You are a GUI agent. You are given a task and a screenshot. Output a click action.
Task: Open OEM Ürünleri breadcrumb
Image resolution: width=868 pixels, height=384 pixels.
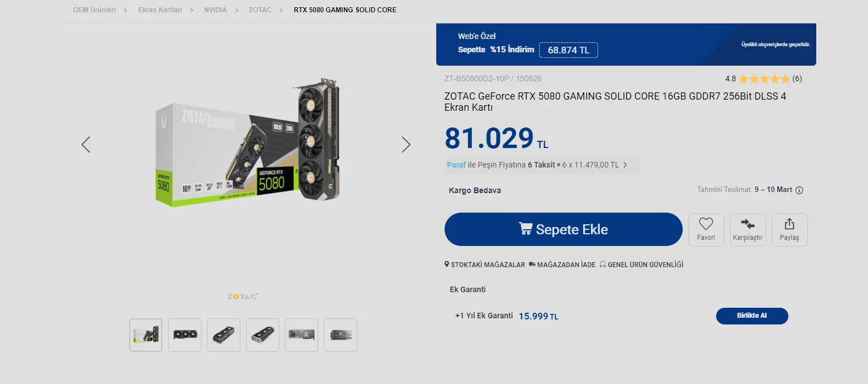point(95,10)
